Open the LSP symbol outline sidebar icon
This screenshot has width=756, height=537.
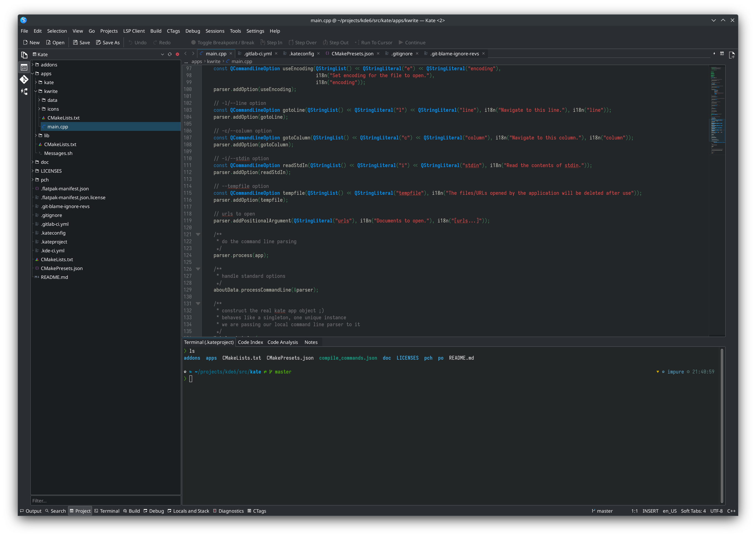[x=24, y=92]
